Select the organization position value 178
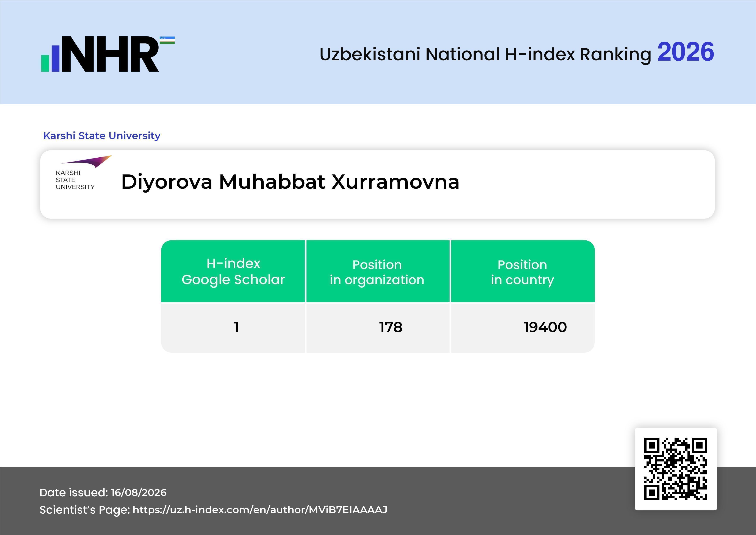 tap(390, 327)
